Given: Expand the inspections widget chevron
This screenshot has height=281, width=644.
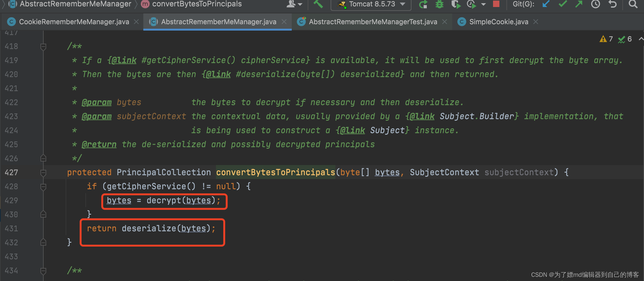Looking at the screenshot, I should pos(641,39).
